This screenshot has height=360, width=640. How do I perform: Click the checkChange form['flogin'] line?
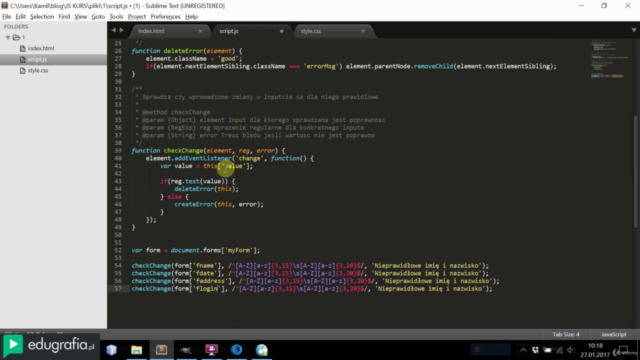[312, 289]
